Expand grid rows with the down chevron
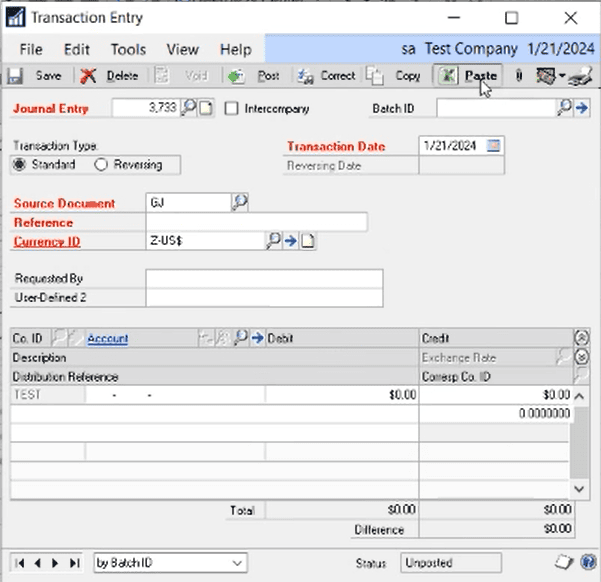Screen dimensions: 601x582 click(x=581, y=357)
